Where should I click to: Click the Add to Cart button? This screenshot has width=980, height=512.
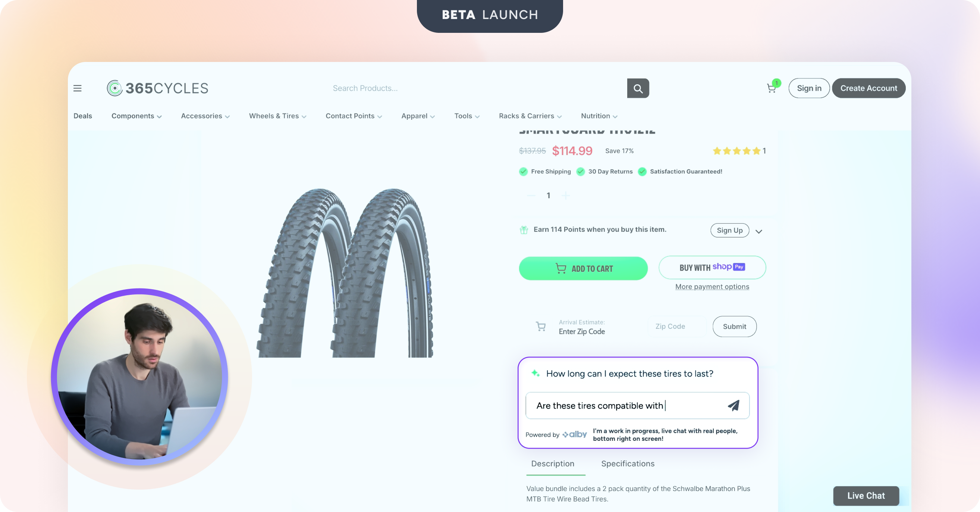(583, 268)
